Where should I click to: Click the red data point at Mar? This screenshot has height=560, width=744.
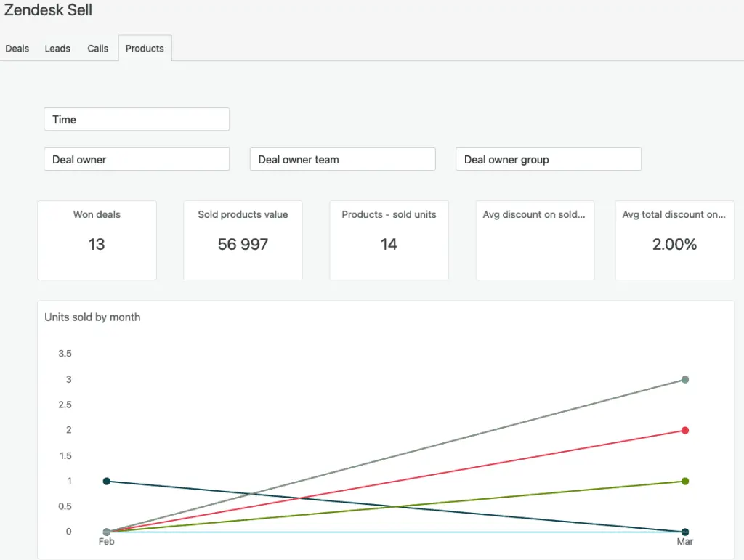(684, 430)
